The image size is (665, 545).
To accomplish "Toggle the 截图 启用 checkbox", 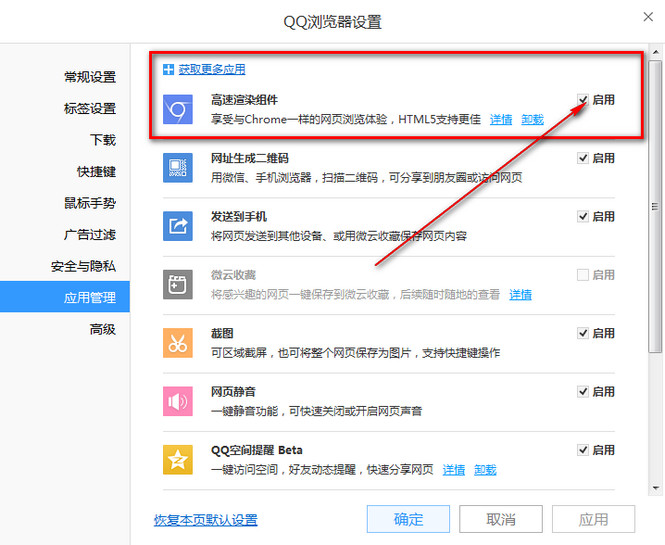I will coord(583,333).
